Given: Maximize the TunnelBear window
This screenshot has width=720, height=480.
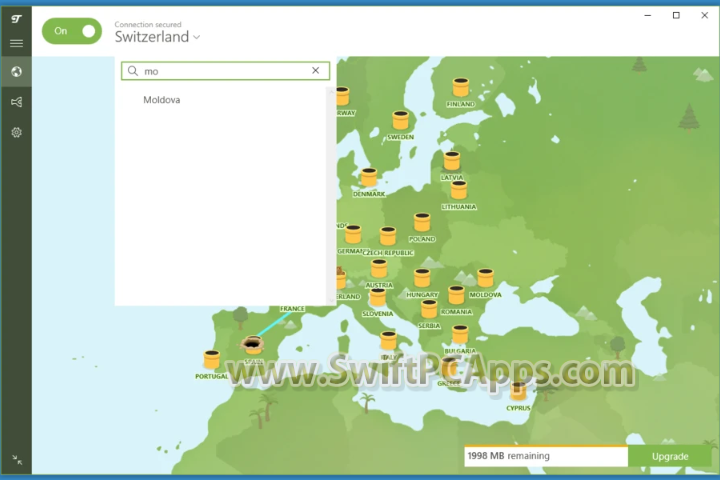Looking at the screenshot, I should click(676, 15).
